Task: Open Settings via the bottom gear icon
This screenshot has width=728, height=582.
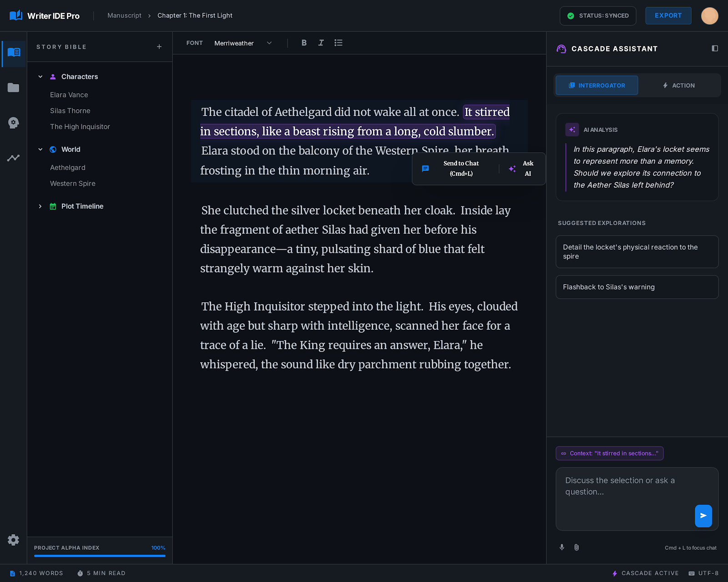Action: click(x=13, y=540)
